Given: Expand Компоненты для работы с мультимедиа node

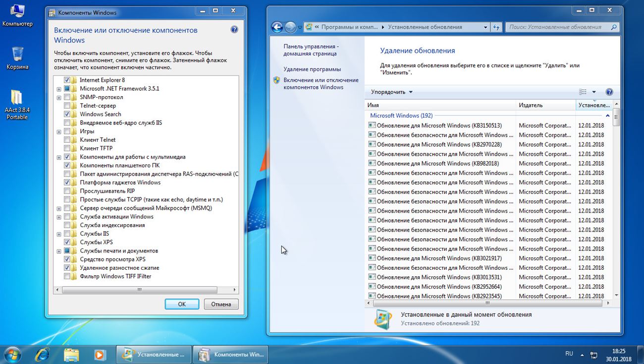Looking at the screenshot, I should (x=59, y=157).
